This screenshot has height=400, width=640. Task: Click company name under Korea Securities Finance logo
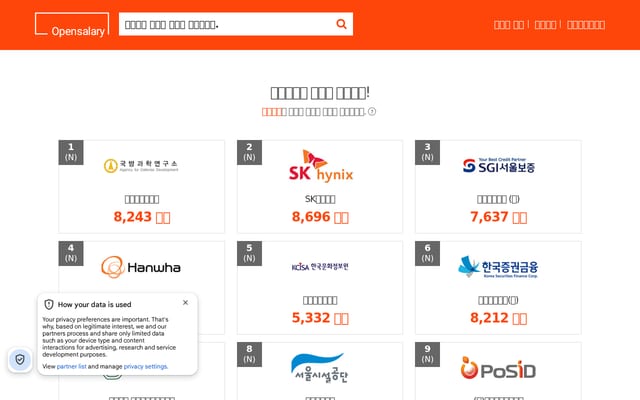[x=498, y=300]
